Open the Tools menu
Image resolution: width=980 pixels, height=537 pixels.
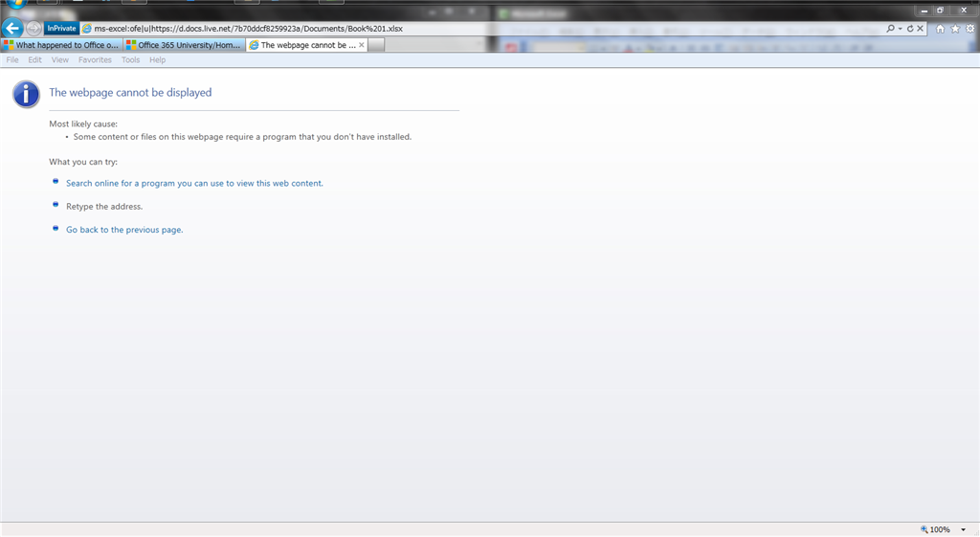(130, 60)
